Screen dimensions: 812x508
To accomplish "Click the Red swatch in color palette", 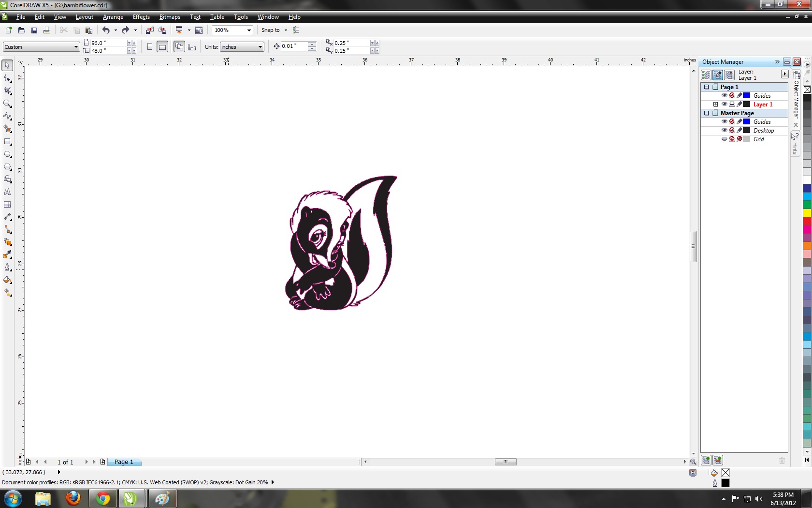I will [807, 221].
